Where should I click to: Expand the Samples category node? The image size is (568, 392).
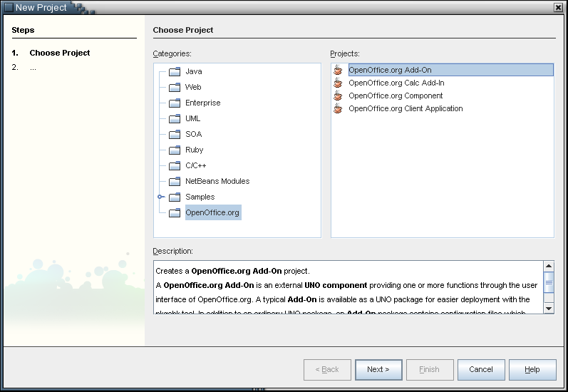(160, 197)
